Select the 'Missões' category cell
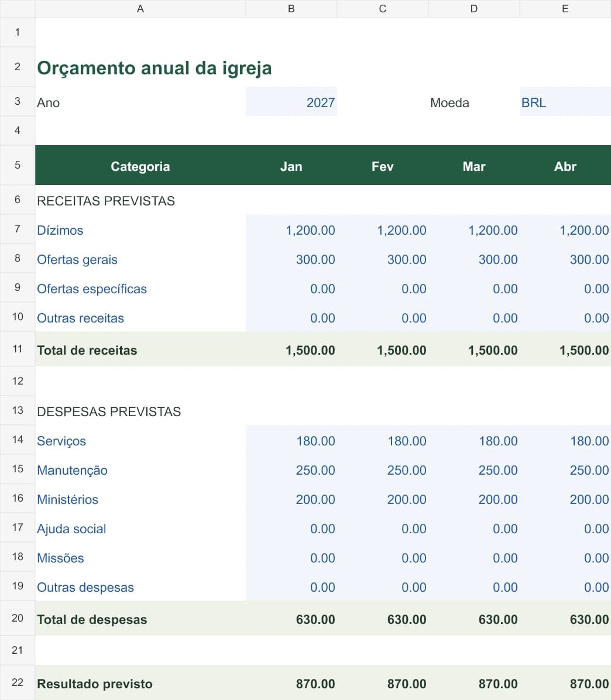Image resolution: width=611 pixels, height=700 pixels. click(x=140, y=557)
